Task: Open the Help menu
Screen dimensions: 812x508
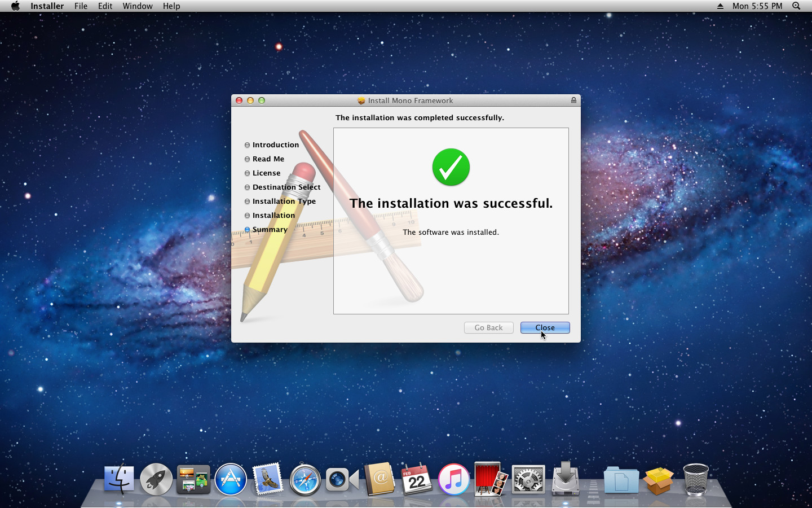Action: click(171, 6)
